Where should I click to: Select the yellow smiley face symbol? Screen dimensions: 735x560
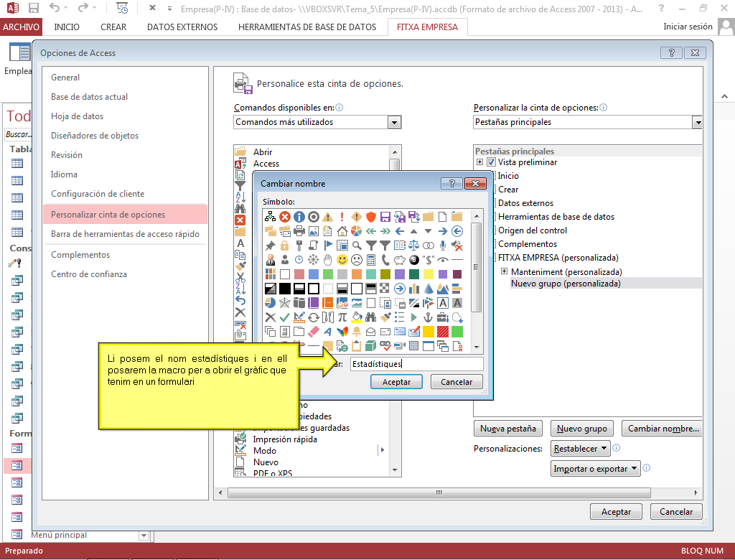click(342, 260)
